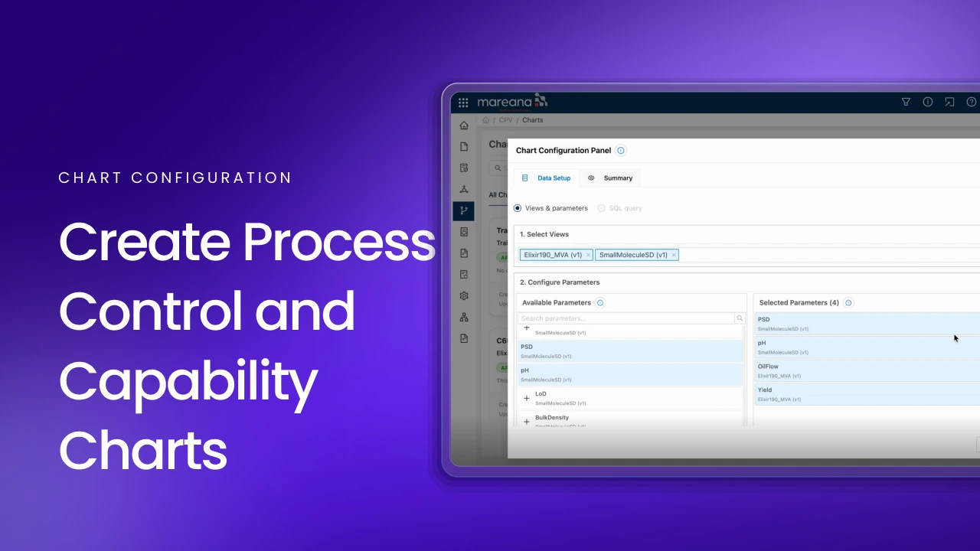The width and height of the screenshot is (980, 551).
Task: Click the pop-out arrow icon in top bar
Action: 949,102
